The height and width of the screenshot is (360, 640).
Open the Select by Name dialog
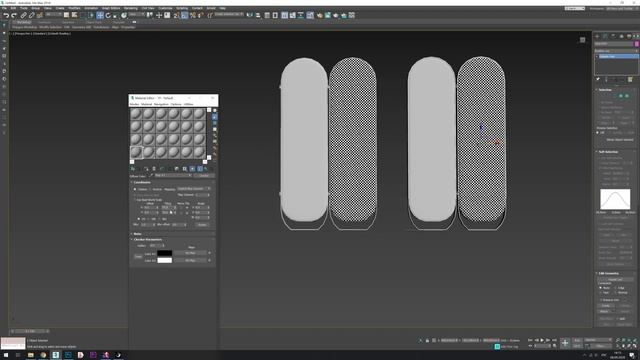click(74, 15)
